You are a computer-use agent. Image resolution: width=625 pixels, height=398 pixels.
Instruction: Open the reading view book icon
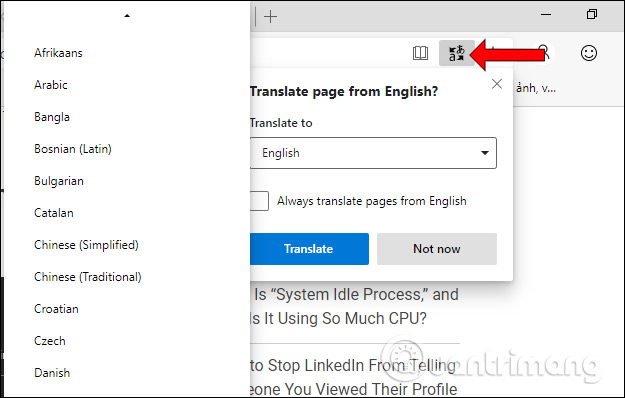[x=420, y=53]
